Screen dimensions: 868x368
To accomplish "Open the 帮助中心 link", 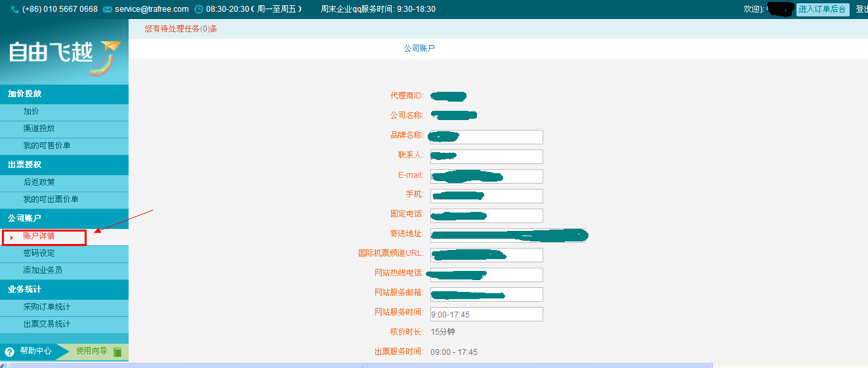I will (x=35, y=351).
